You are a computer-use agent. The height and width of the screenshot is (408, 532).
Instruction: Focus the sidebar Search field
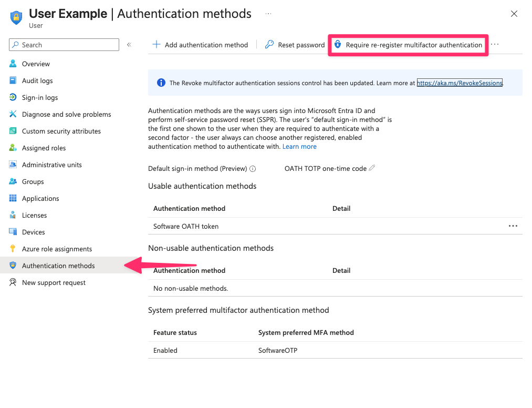pos(64,45)
